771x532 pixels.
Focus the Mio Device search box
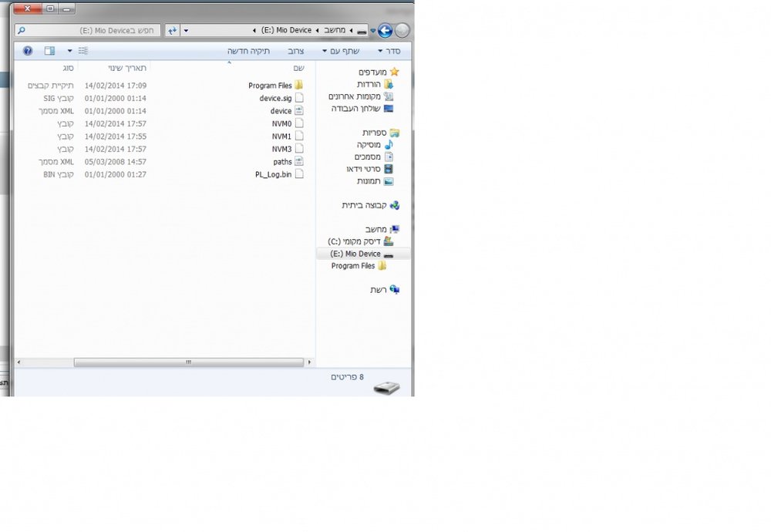(88, 31)
